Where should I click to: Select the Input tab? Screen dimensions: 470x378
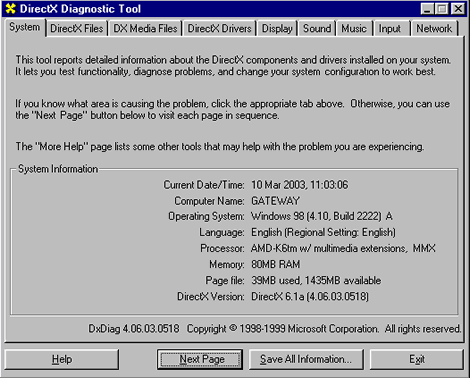click(x=390, y=29)
